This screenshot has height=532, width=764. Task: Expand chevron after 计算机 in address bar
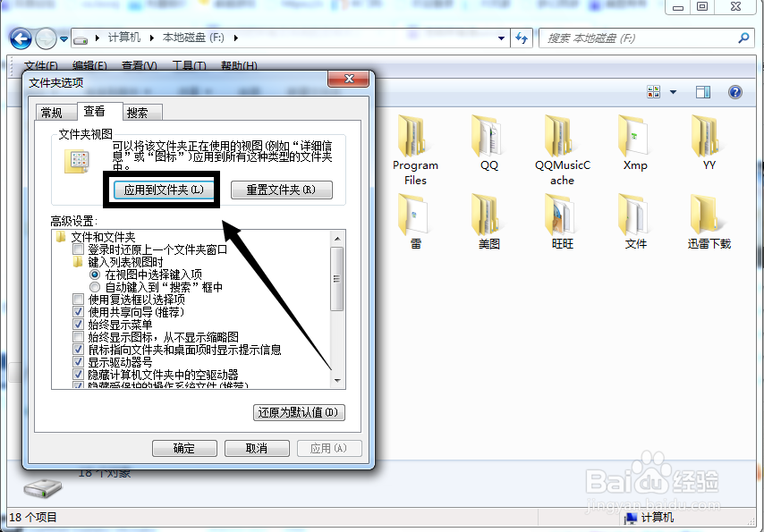point(151,38)
